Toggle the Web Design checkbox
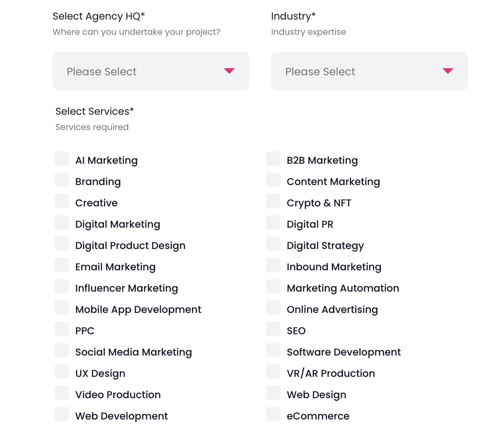This screenshot has height=439, width=504. pos(273,393)
